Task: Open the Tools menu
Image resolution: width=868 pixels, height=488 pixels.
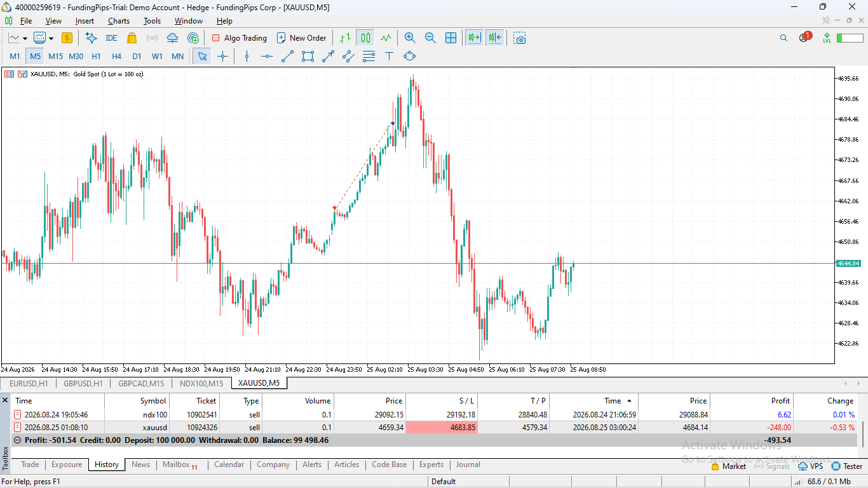Action: tap(152, 21)
